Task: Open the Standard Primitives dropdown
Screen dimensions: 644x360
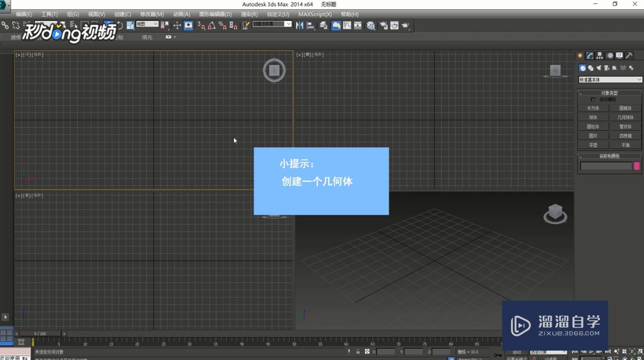Action: (x=610, y=79)
